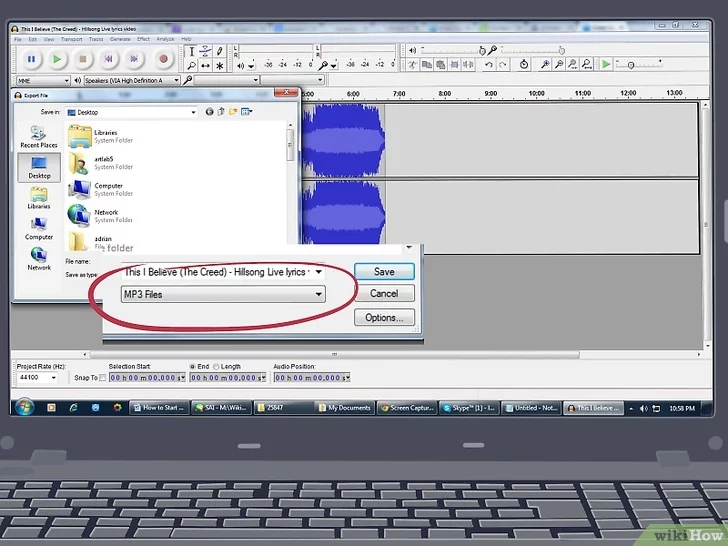Open the MP3 Files type dropdown
The image size is (728, 546).
pyautogui.click(x=223, y=294)
